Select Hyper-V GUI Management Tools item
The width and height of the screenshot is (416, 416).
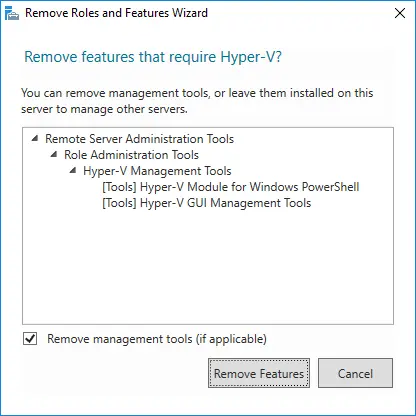coord(207,203)
